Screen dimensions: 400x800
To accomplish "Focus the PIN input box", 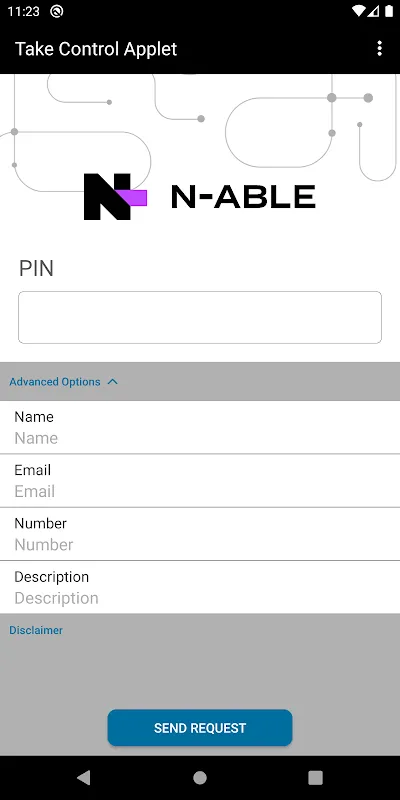I will click(200, 317).
